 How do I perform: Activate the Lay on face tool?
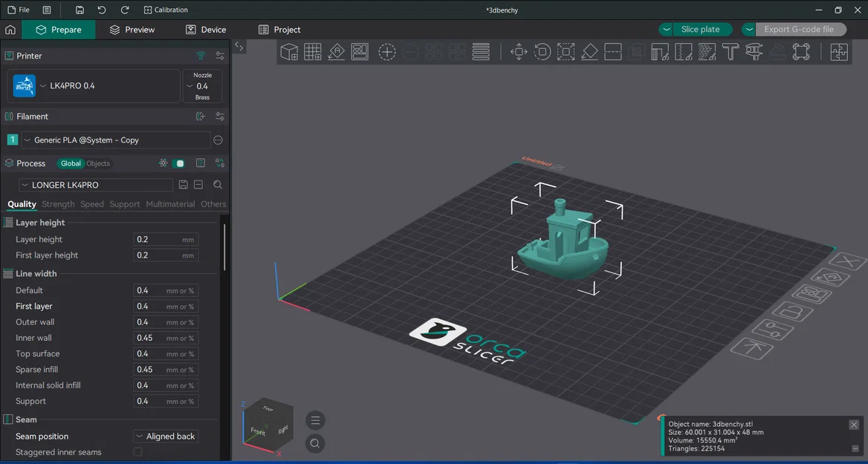pyautogui.click(x=589, y=51)
